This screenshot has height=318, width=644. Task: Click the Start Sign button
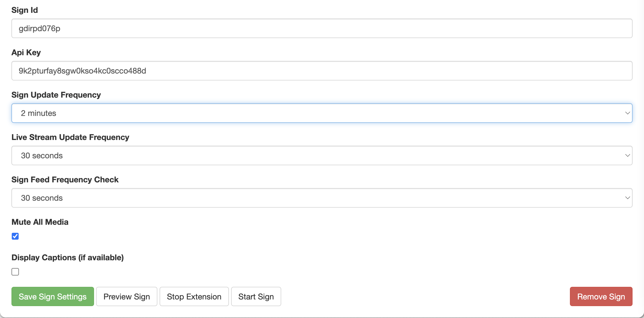pos(256,296)
